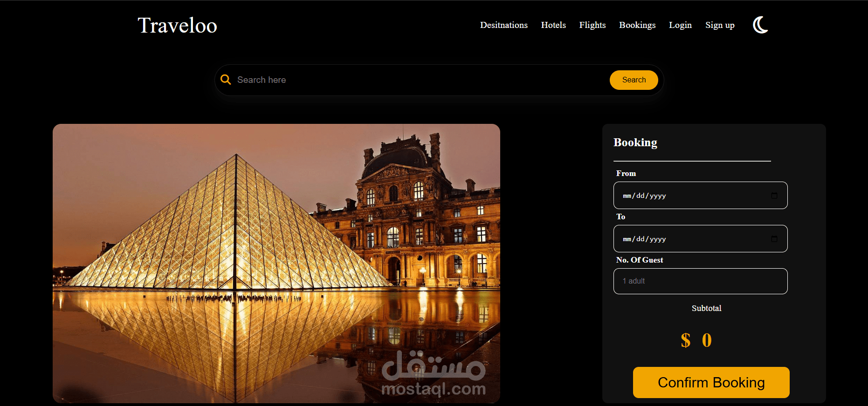Confirm the booking
The height and width of the screenshot is (406, 868).
(711, 382)
